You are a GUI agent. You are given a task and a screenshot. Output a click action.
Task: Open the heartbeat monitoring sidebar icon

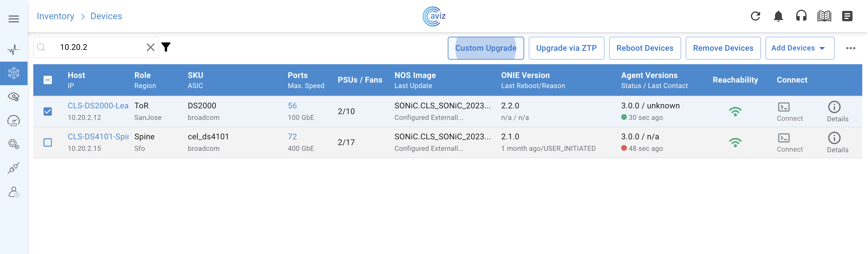(x=13, y=50)
